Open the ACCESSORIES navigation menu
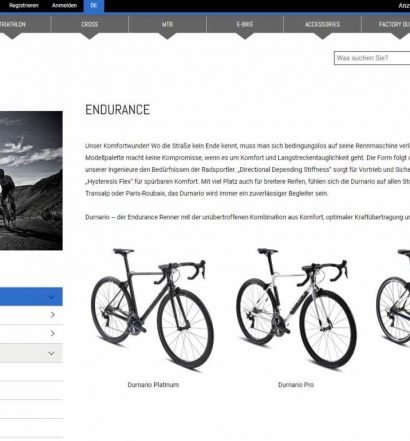This screenshot has width=410, height=441. (x=322, y=24)
